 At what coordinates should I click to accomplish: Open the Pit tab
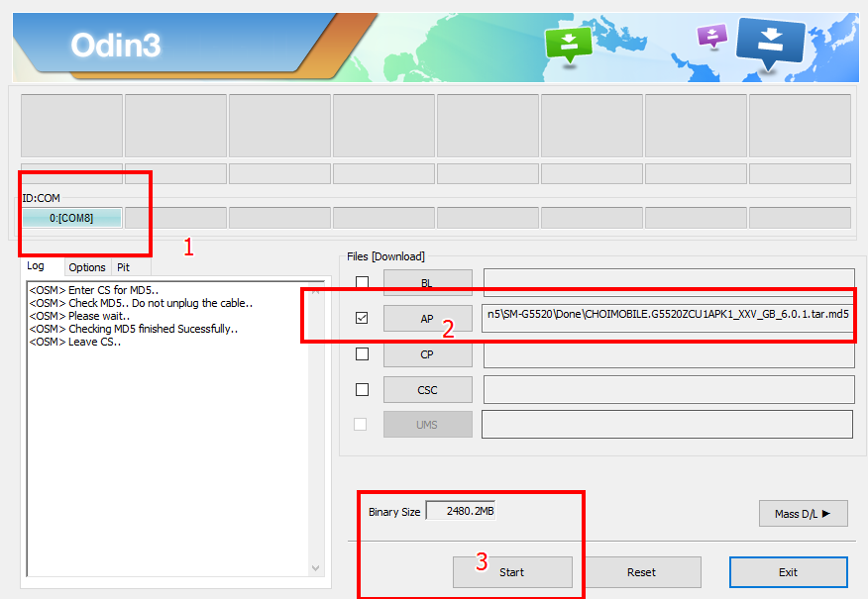pos(123,267)
